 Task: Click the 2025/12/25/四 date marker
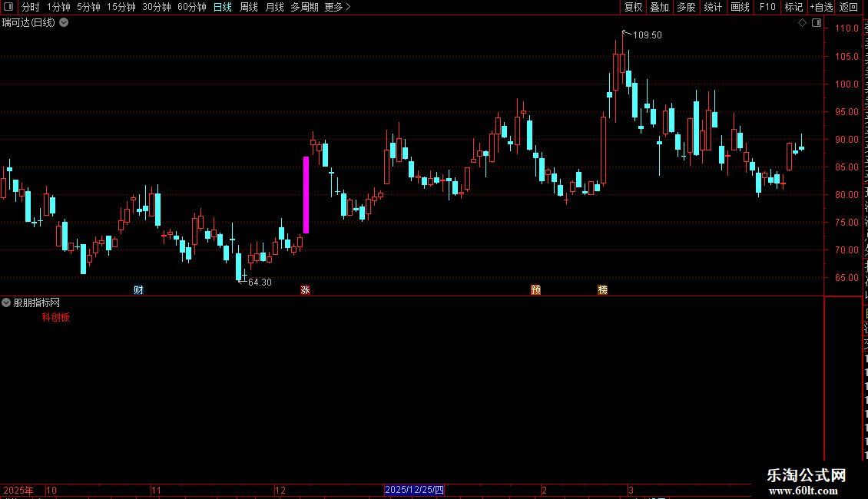coord(414,490)
